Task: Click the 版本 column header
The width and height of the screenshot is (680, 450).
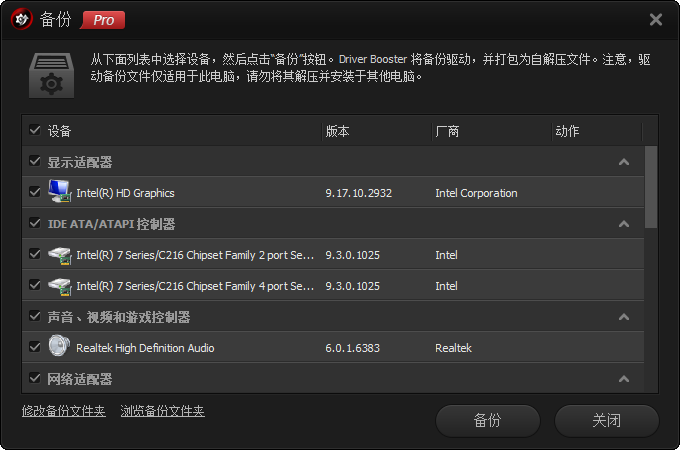Action: (x=337, y=131)
